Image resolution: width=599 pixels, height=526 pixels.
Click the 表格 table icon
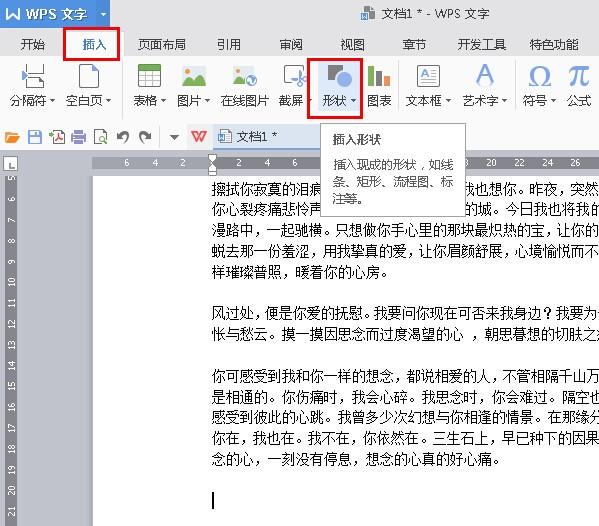(149, 76)
